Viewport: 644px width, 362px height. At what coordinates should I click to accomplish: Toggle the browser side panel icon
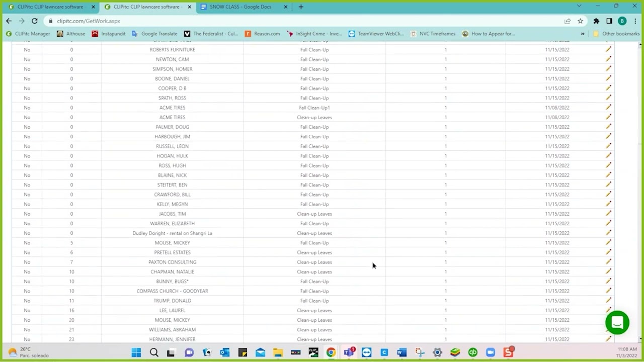[609, 21]
